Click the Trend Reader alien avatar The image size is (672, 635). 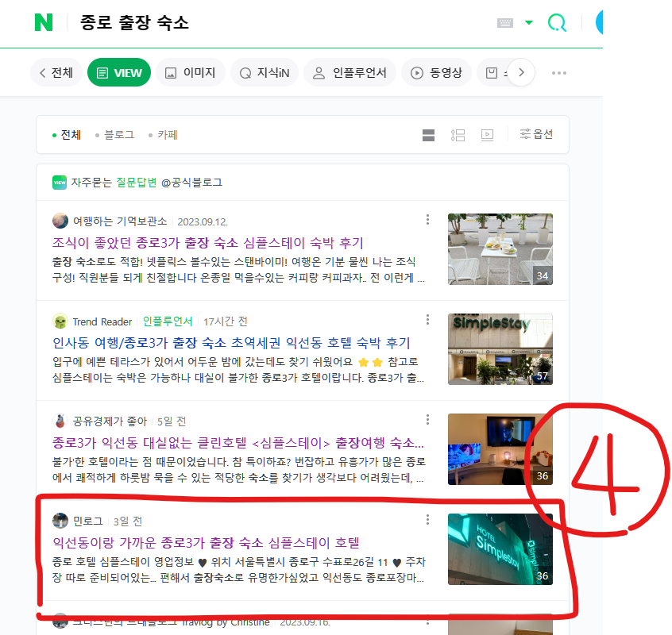coord(60,321)
